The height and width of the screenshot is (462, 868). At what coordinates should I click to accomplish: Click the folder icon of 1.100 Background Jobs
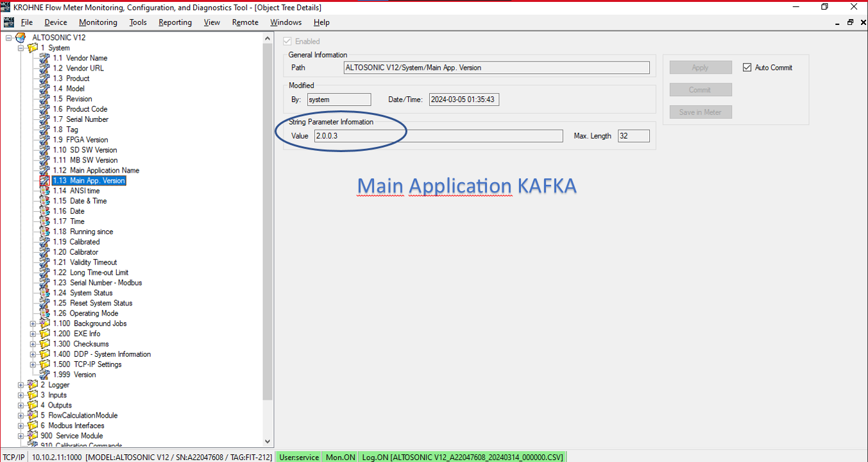click(x=44, y=323)
